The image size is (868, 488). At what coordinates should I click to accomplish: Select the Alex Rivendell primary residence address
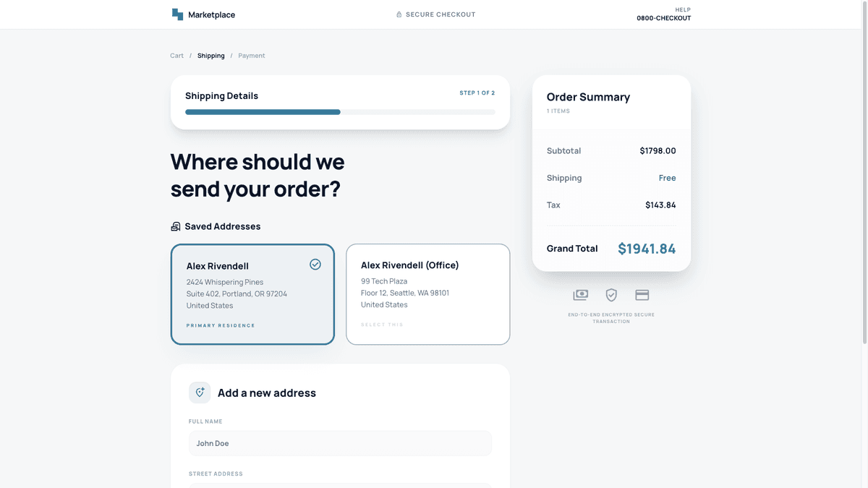252,294
